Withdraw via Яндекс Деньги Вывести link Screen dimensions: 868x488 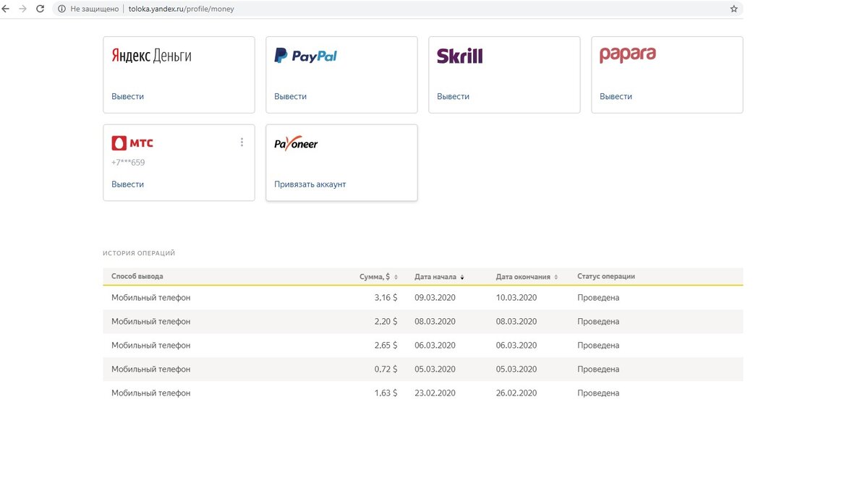(x=127, y=96)
